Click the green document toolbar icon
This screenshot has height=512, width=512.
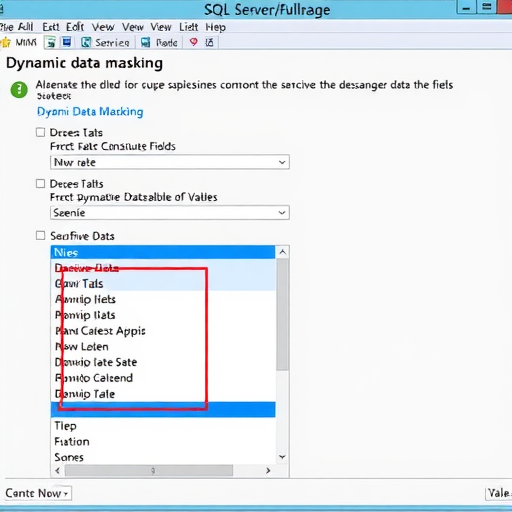[51, 43]
